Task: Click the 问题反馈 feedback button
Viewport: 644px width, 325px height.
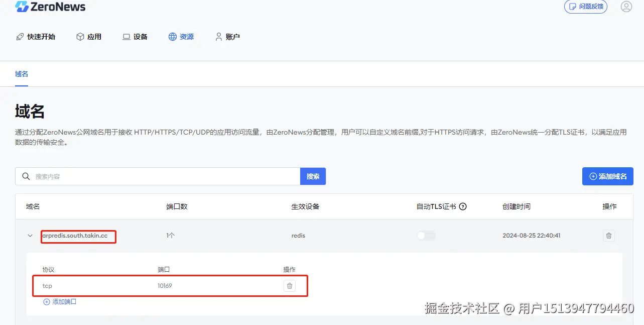Action: tap(586, 7)
